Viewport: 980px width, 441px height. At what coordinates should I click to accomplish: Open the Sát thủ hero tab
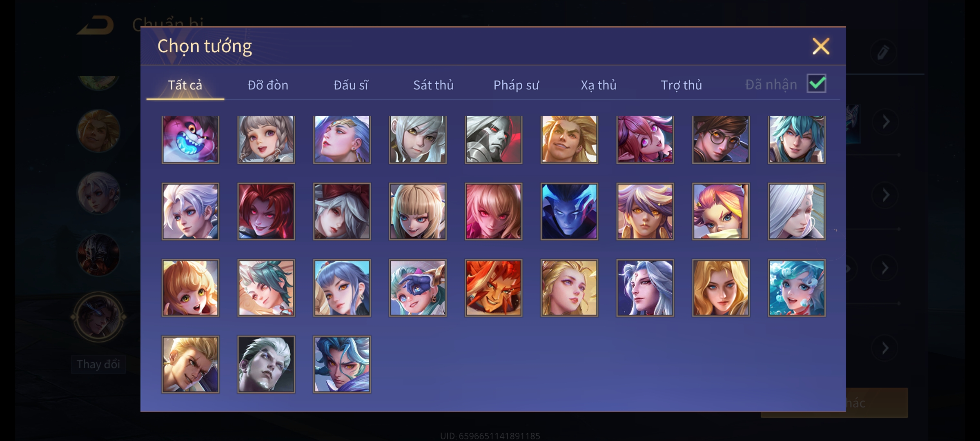pos(433,85)
